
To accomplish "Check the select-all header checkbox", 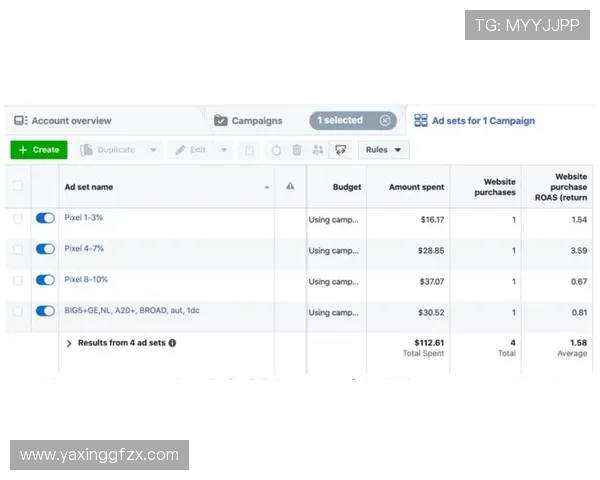I will click(x=18, y=186).
